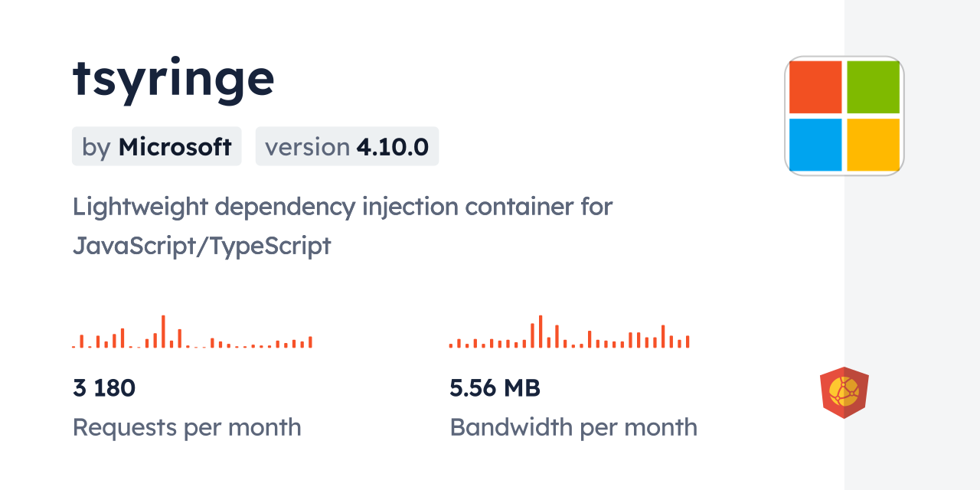Open the "by Microsoft" author badge

point(157,146)
